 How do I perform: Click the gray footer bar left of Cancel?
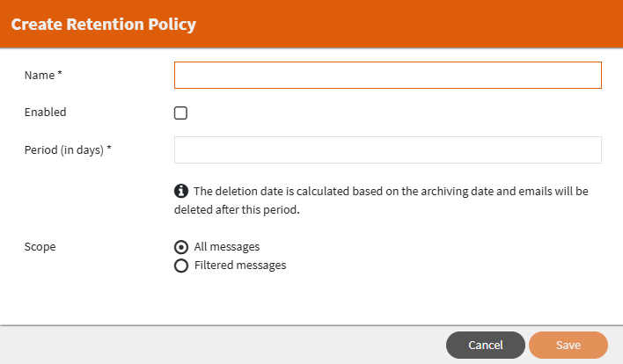[x=220, y=345]
